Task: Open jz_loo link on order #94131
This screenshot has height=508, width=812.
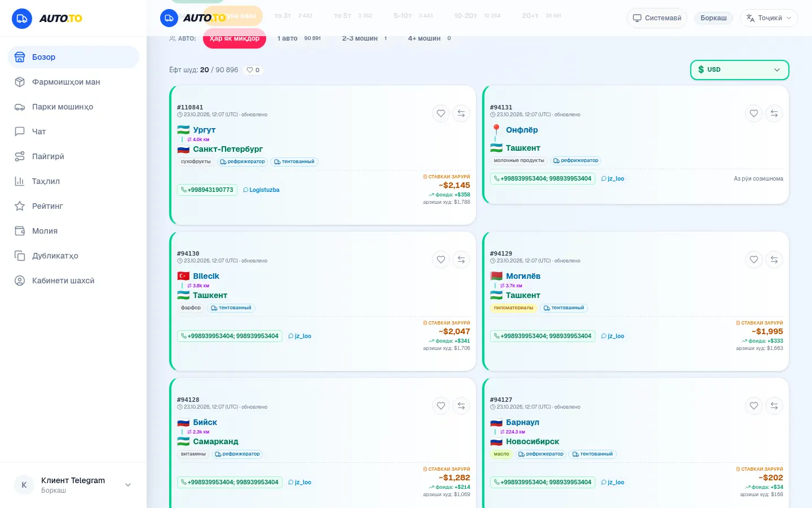Action: pyautogui.click(x=612, y=178)
